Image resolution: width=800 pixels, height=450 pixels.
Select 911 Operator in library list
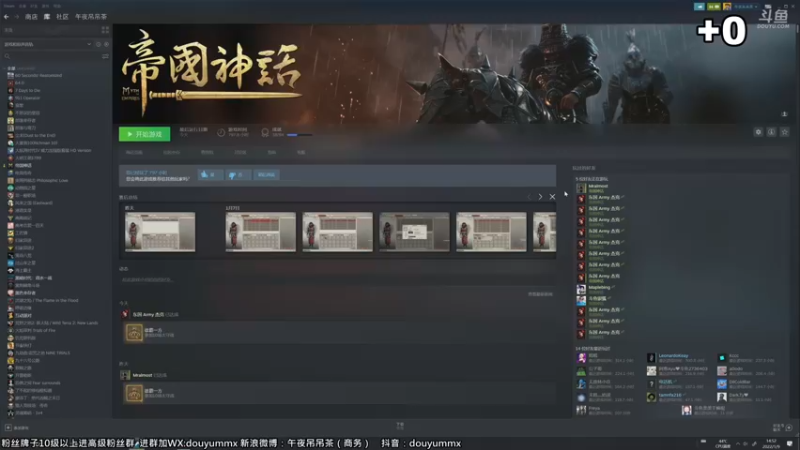tap(24, 98)
